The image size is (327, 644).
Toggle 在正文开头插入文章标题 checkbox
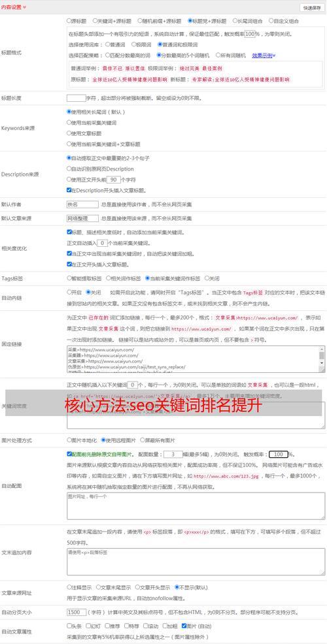pos(69,264)
